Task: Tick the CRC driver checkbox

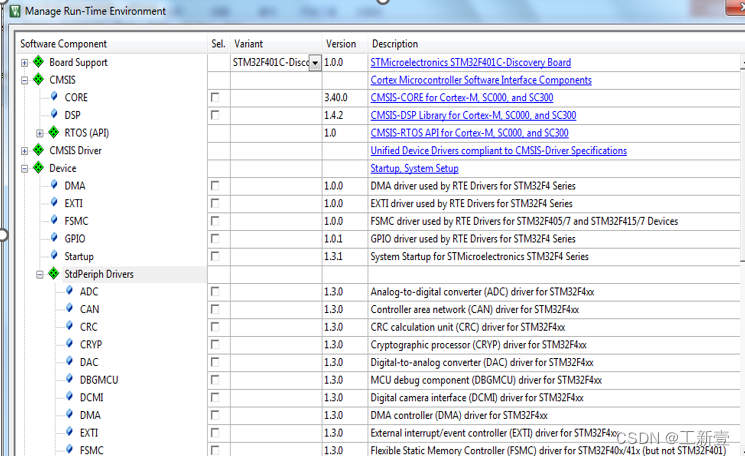Action: [x=215, y=327]
